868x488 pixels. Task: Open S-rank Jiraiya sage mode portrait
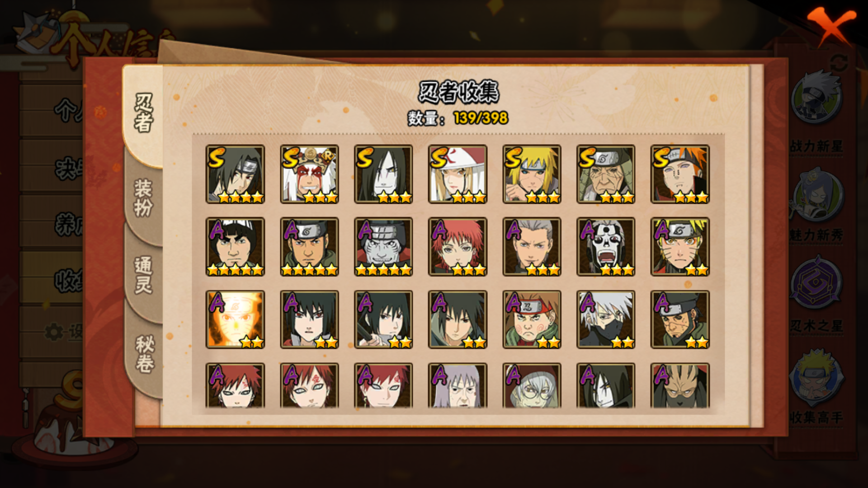click(309, 174)
